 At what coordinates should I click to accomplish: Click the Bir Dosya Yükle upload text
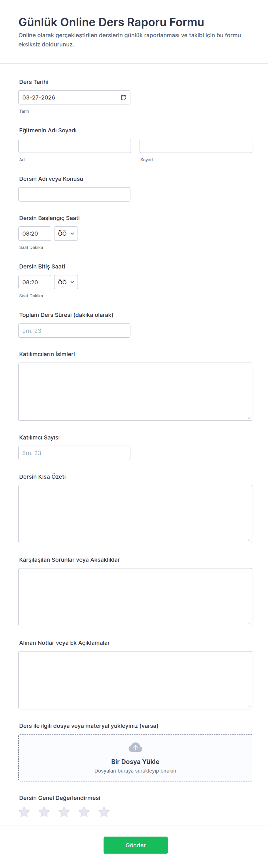(135, 762)
